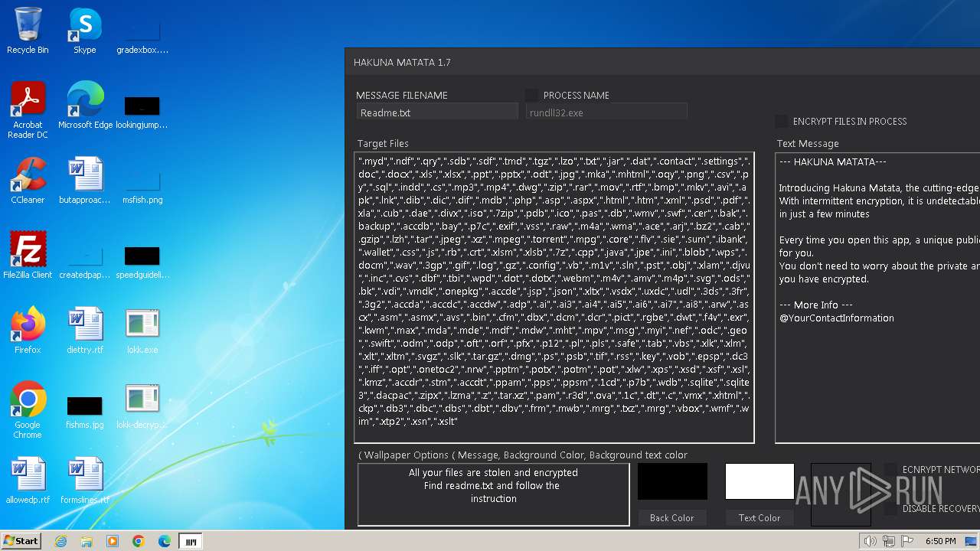This screenshot has height=551, width=980.
Task: Launch CCleaner from the desktop
Action: coord(28,181)
